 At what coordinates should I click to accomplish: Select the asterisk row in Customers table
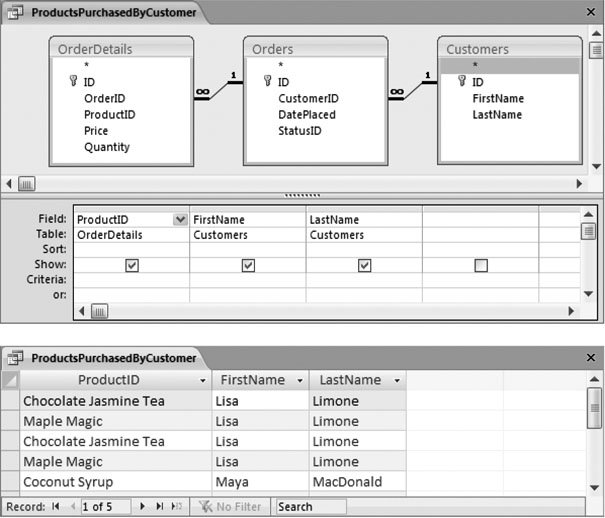pyautogui.click(x=510, y=65)
